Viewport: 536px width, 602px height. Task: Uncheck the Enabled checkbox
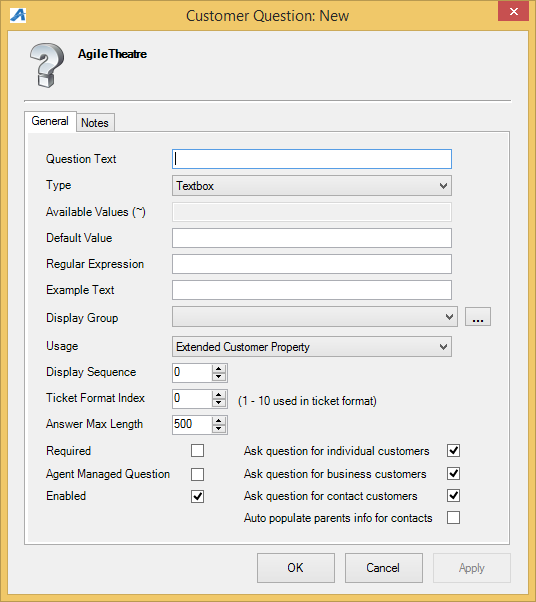coord(197,496)
